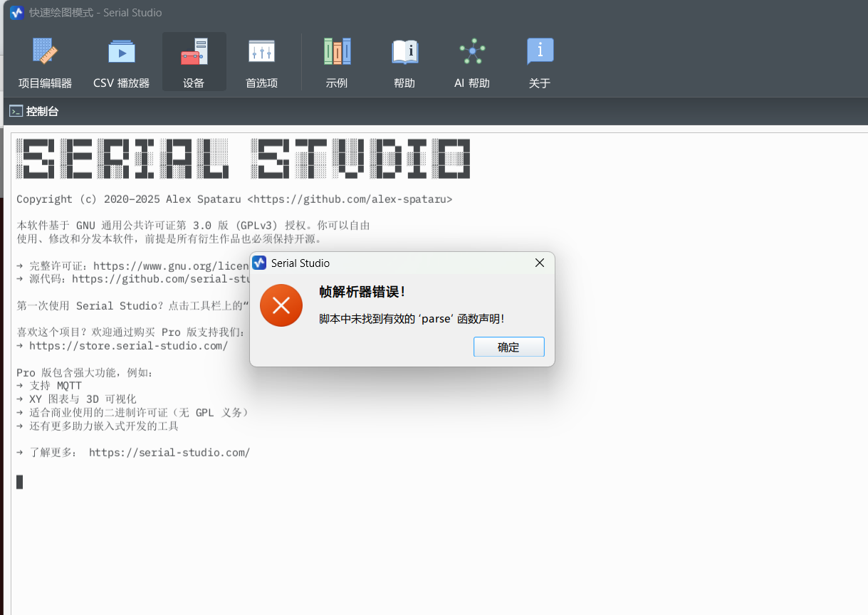Browse the 示例 examples
Viewport: 868px width, 615px height.
click(x=337, y=63)
